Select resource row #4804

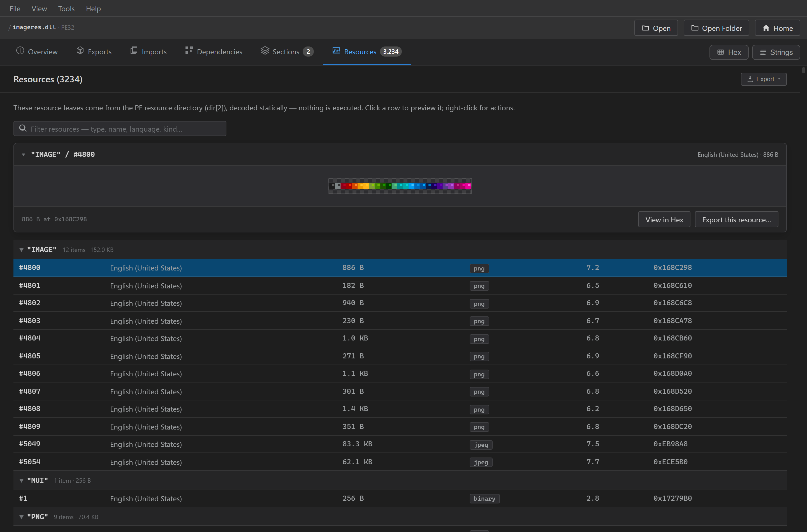400,338
